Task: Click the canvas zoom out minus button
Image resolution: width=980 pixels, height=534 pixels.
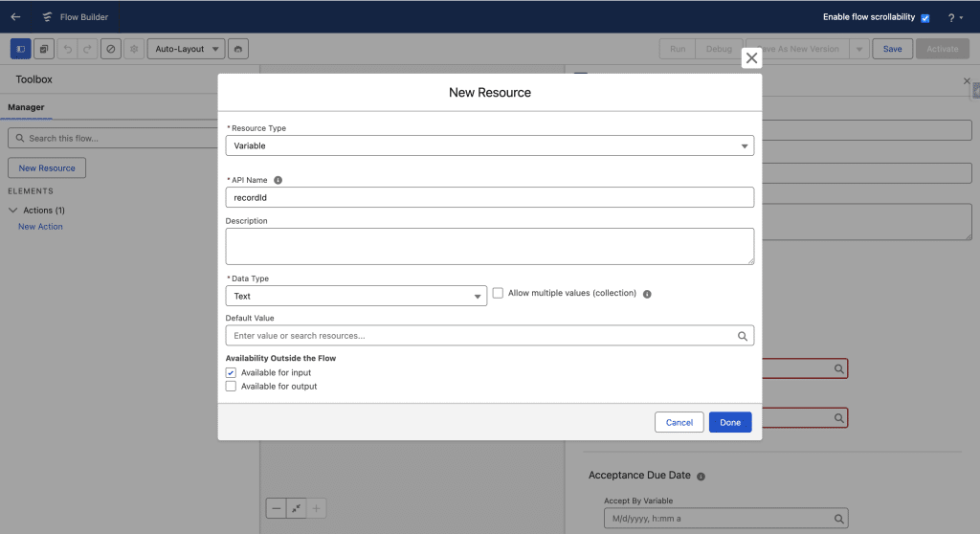Action: (277, 509)
